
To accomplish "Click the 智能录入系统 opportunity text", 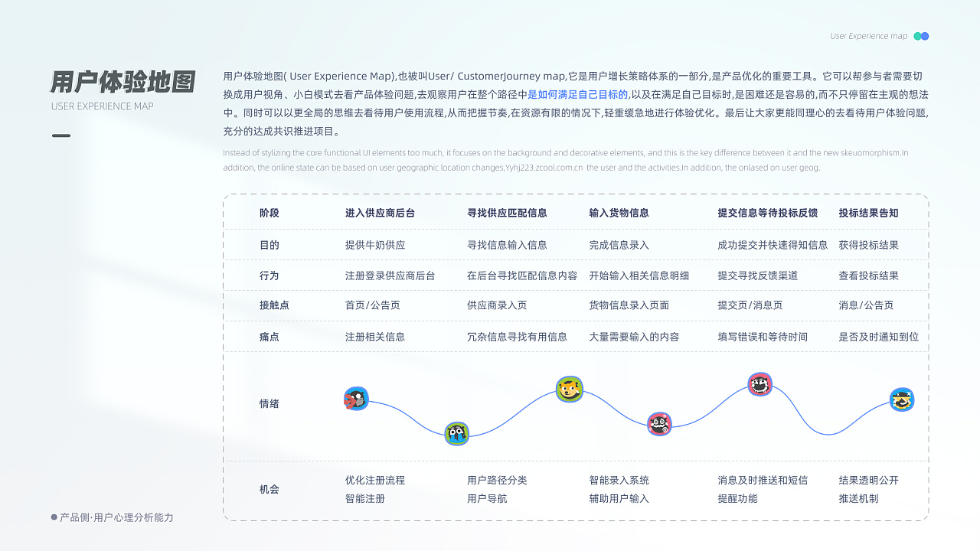I will 619,481.
